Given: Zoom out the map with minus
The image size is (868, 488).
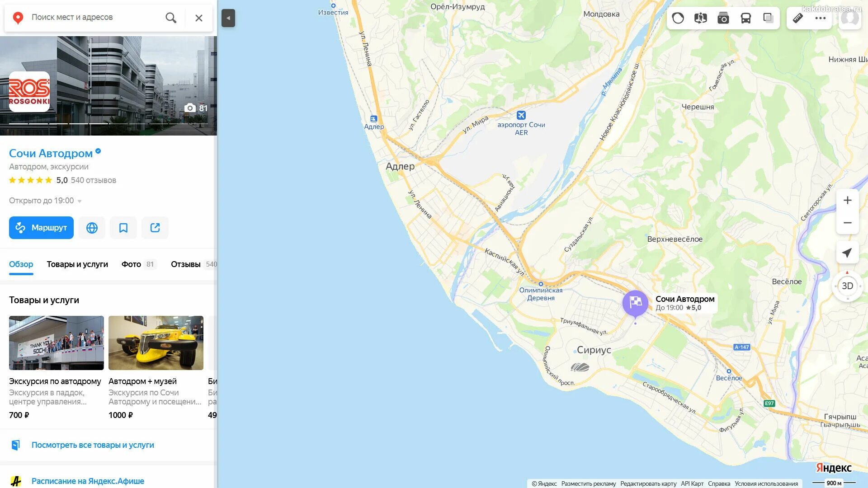Looking at the screenshot, I should (848, 223).
